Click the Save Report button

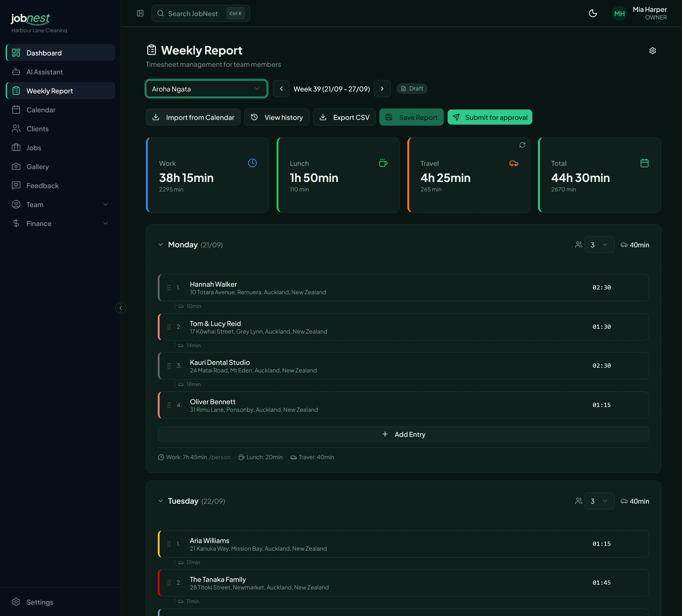[411, 117]
